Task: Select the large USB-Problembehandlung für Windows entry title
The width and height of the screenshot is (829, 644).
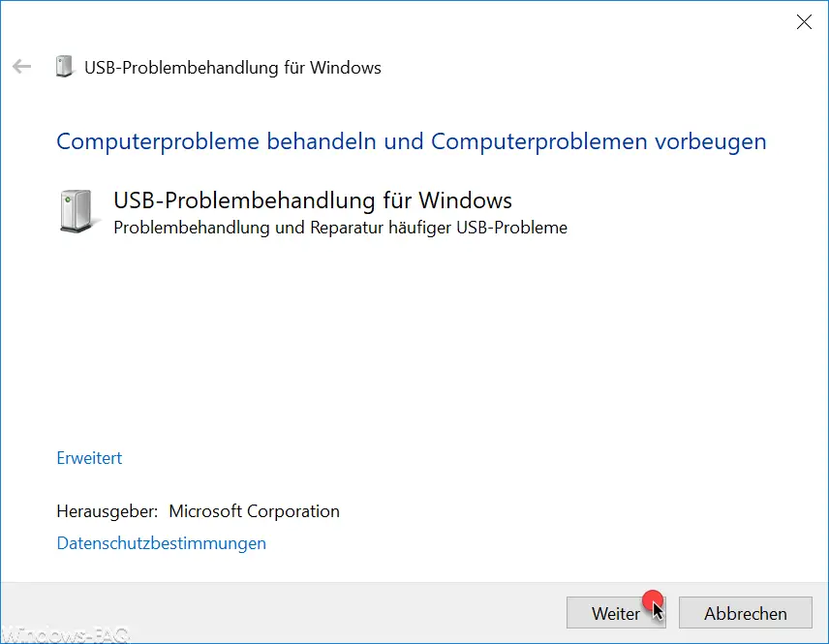Action: click(313, 200)
